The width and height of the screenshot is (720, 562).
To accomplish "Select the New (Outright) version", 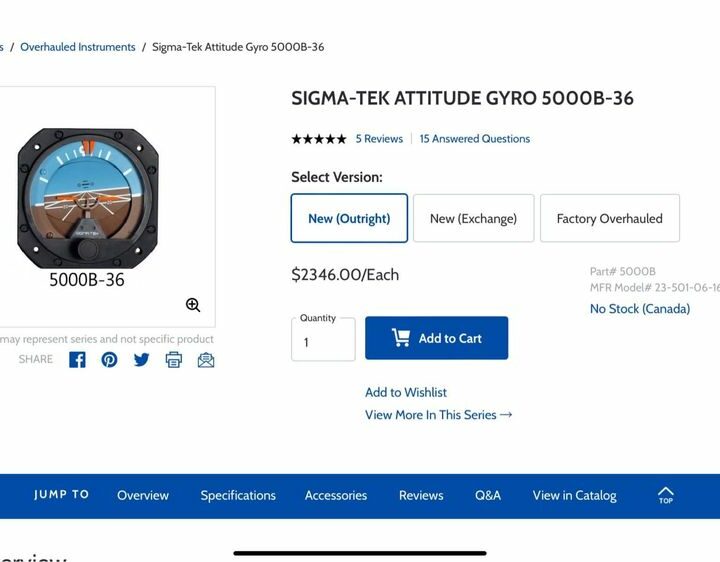I will pyautogui.click(x=349, y=218).
